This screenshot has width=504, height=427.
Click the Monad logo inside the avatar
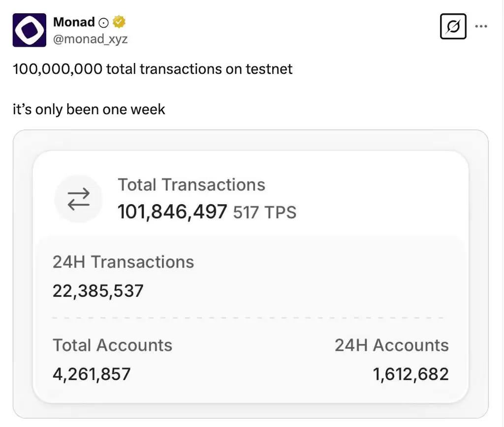(x=29, y=30)
